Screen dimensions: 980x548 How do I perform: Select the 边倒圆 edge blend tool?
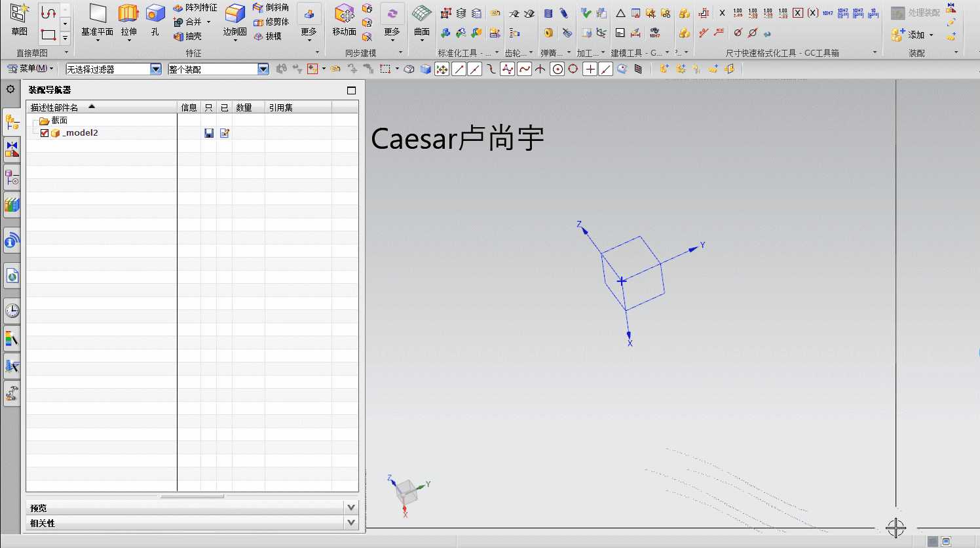point(235,21)
